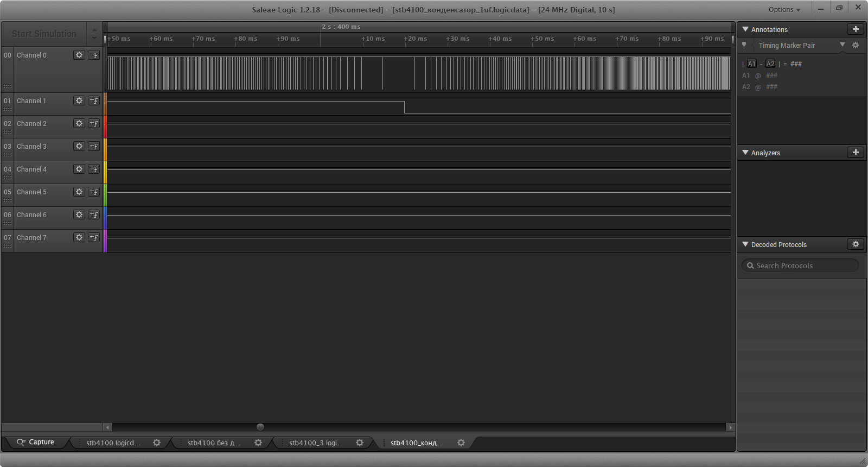Click the scroll right arrow
Viewport: 868px width, 467px height.
point(730,427)
